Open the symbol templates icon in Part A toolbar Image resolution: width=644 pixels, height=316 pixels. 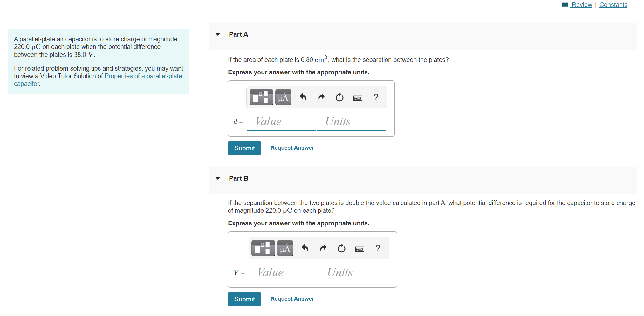pyautogui.click(x=261, y=97)
